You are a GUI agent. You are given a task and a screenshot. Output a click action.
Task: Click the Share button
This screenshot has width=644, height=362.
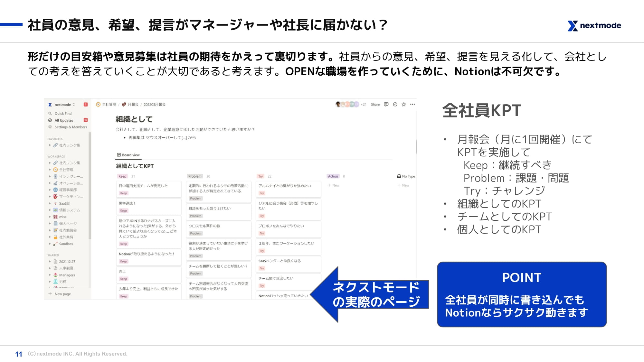375,105
